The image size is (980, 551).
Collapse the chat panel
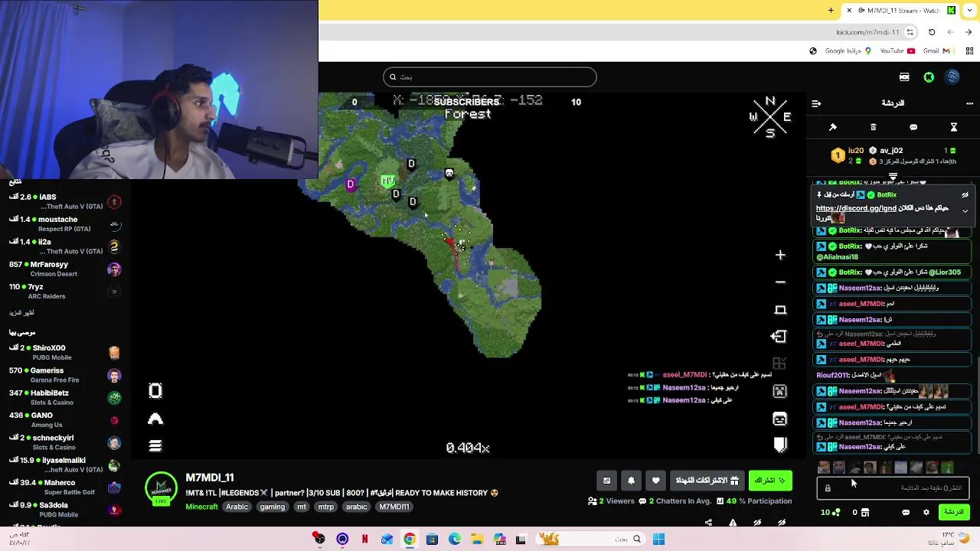(816, 103)
